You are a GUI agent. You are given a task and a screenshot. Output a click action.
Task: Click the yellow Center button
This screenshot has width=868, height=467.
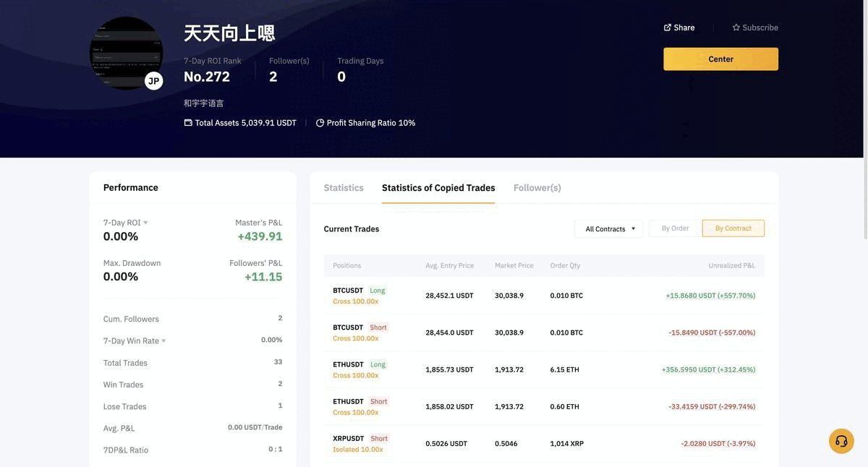click(x=720, y=59)
